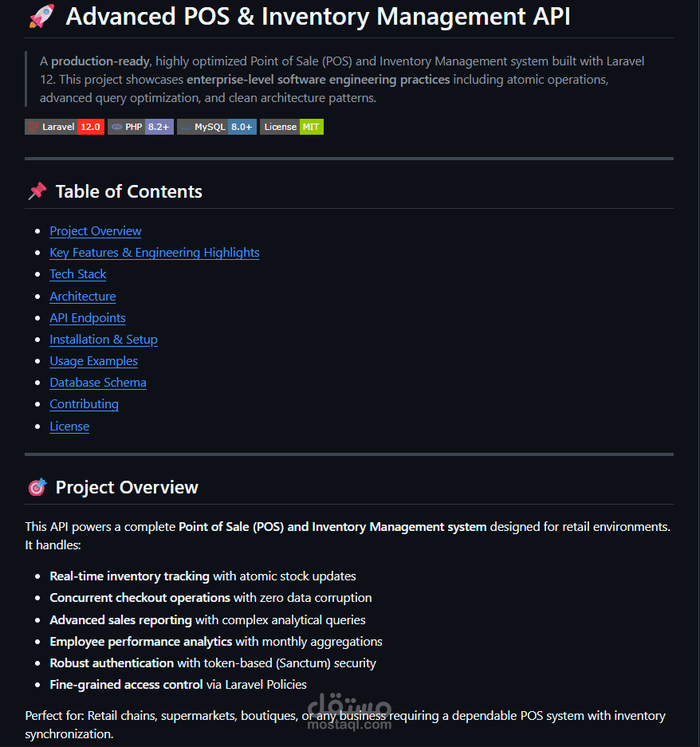Click the mostaql.com watermark logo
The height and width of the screenshot is (747, 700).
(349, 712)
